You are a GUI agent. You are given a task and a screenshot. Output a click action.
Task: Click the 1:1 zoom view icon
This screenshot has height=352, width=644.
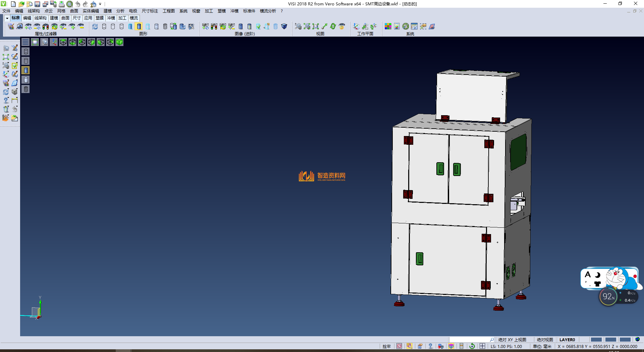point(315,27)
